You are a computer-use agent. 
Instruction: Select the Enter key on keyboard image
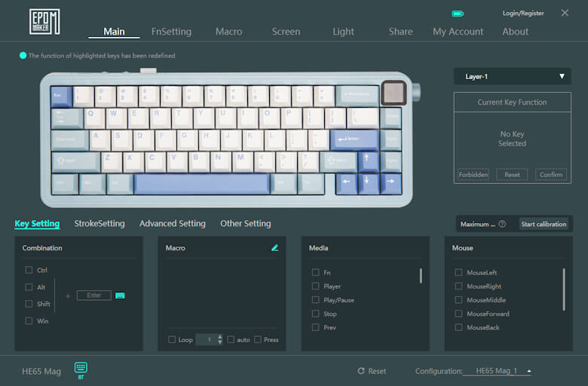tap(354, 139)
